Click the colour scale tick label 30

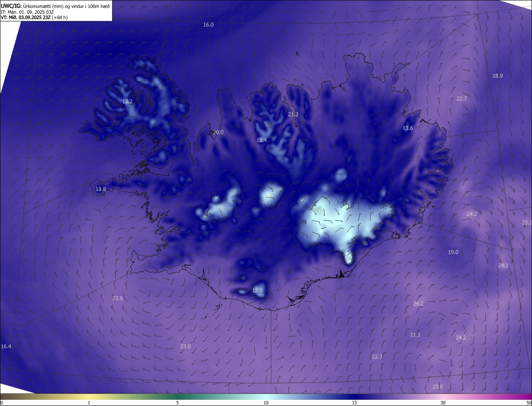point(443,403)
